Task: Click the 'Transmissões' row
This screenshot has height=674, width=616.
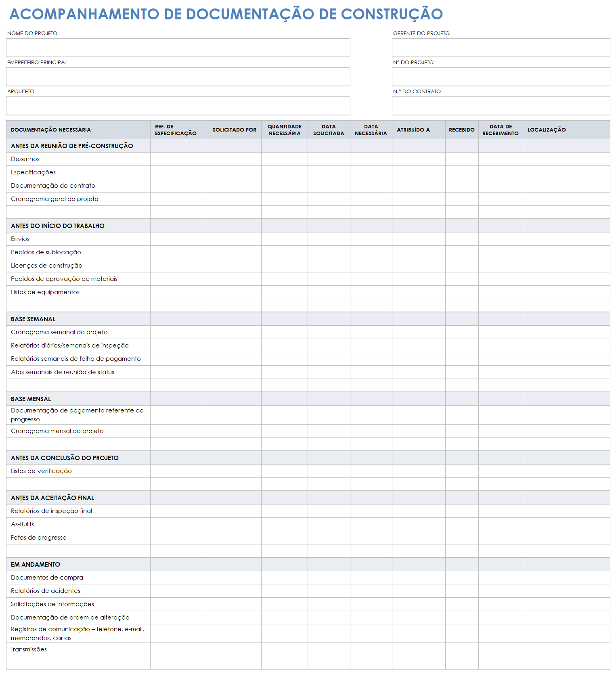Action: click(x=308, y=649)
